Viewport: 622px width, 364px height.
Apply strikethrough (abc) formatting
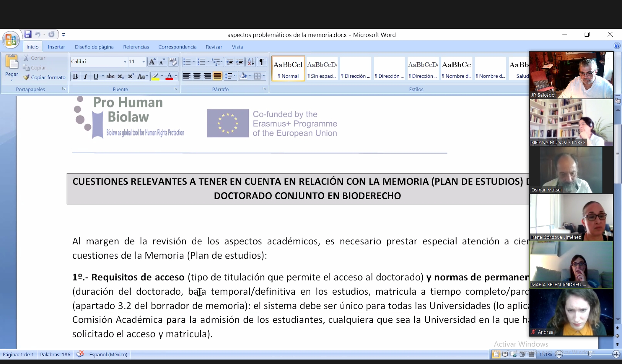pyautogui.click(x=110, y=76)
